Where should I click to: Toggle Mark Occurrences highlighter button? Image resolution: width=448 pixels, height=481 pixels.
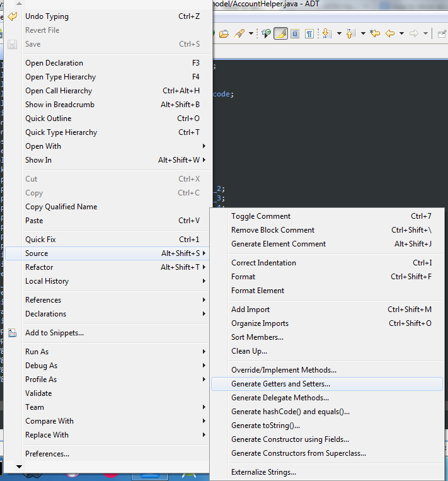[x=280, y=33]
